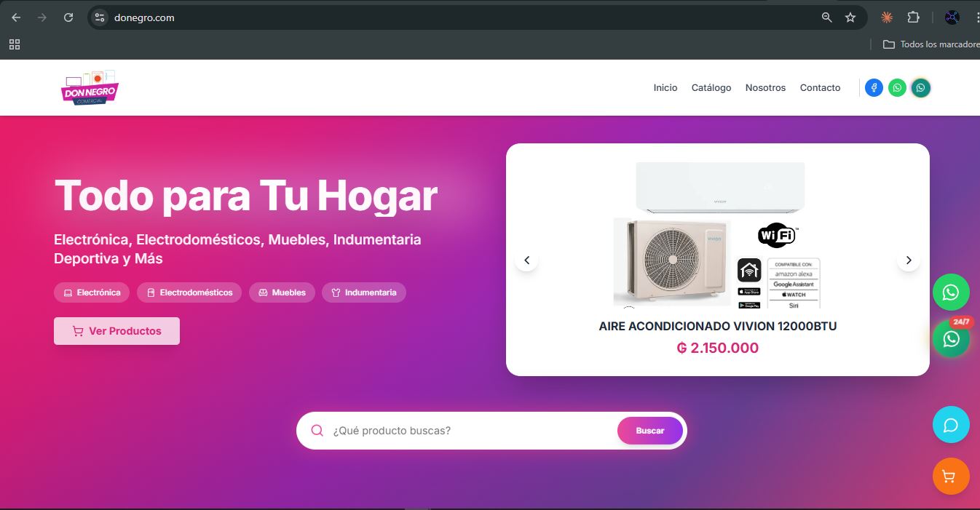The height and width of the screenshot is (510, 980).
Task: Click the Don Negro logo
Action: (x=90, y=87)
